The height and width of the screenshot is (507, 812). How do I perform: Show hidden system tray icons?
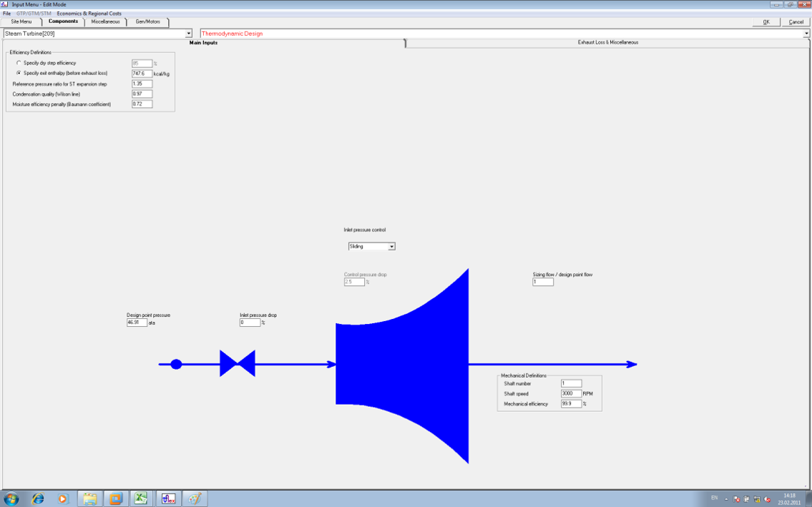(x=726, y=499)
